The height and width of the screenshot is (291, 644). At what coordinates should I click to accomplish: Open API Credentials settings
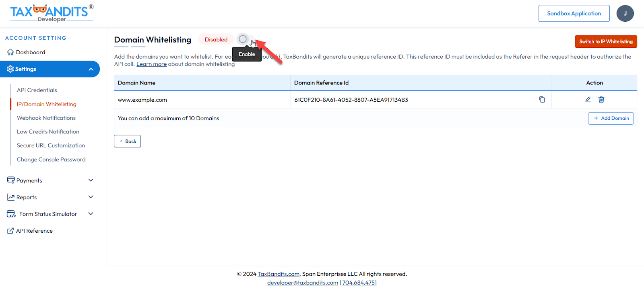pyautogui.click(x=37, y=90)
